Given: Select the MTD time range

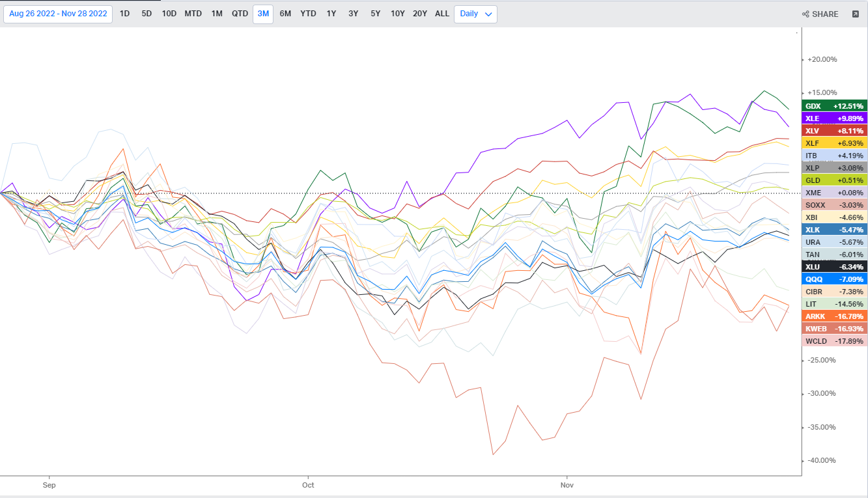Looking at the screenshot, I should coord(193,14).
